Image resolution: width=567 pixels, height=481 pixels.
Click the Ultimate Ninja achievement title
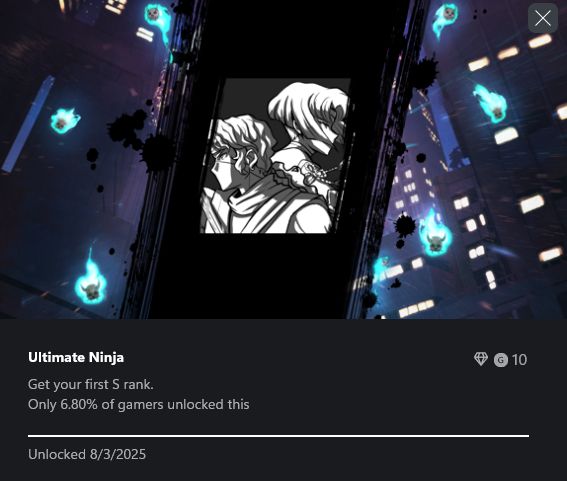76,357
